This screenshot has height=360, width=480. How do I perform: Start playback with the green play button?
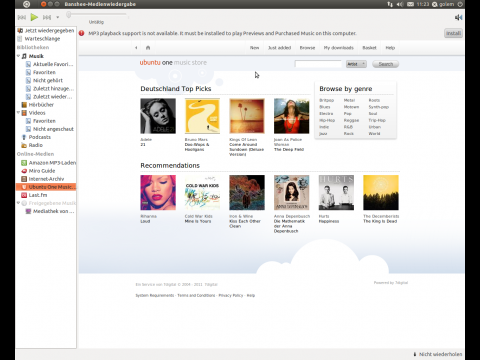tap(34, 17)
